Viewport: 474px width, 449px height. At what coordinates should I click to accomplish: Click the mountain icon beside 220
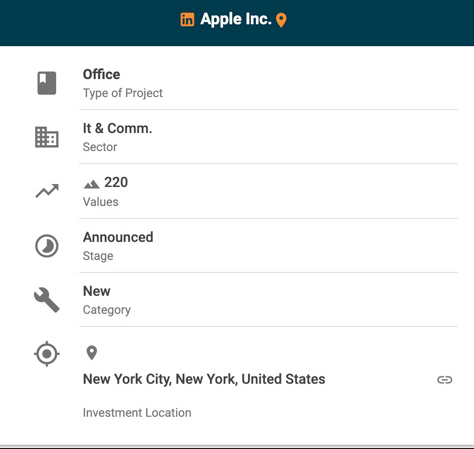[x=91, y=184]
